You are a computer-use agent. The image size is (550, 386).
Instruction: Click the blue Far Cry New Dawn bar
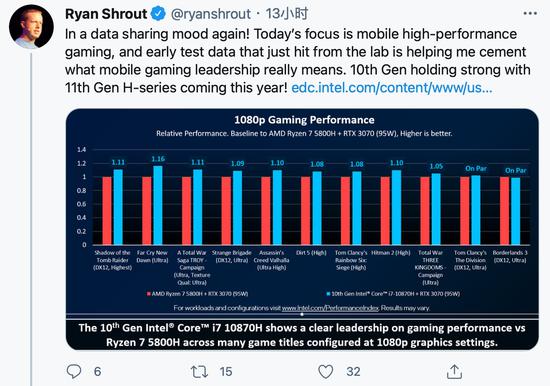click(x=158, y=205)
